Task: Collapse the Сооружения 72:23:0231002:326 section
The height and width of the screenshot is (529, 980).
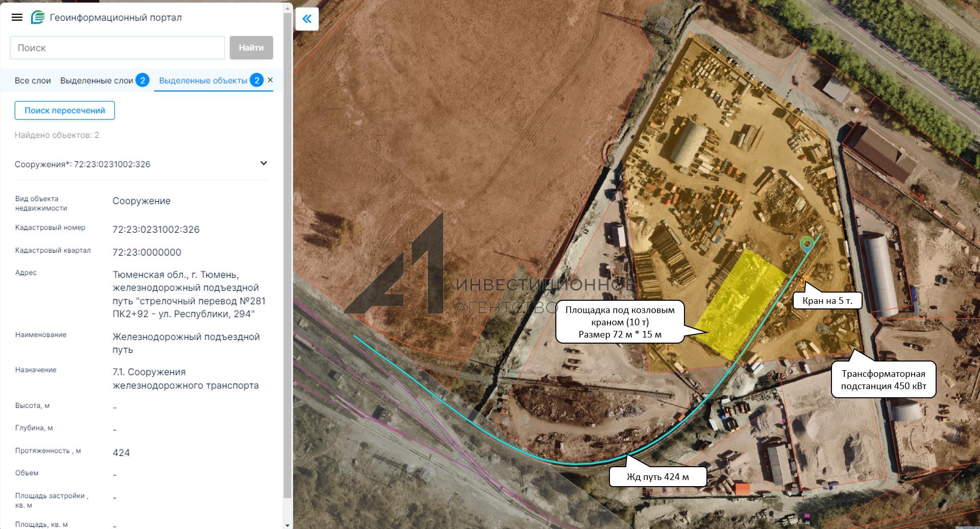Action: click(263, 163)
